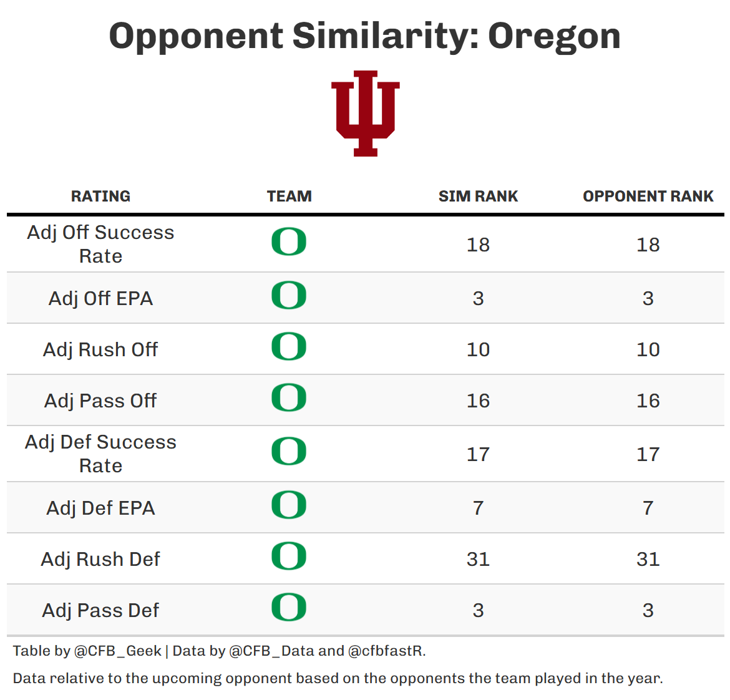Select the Adj Off EPA rating label

click(x=100, y=298)
